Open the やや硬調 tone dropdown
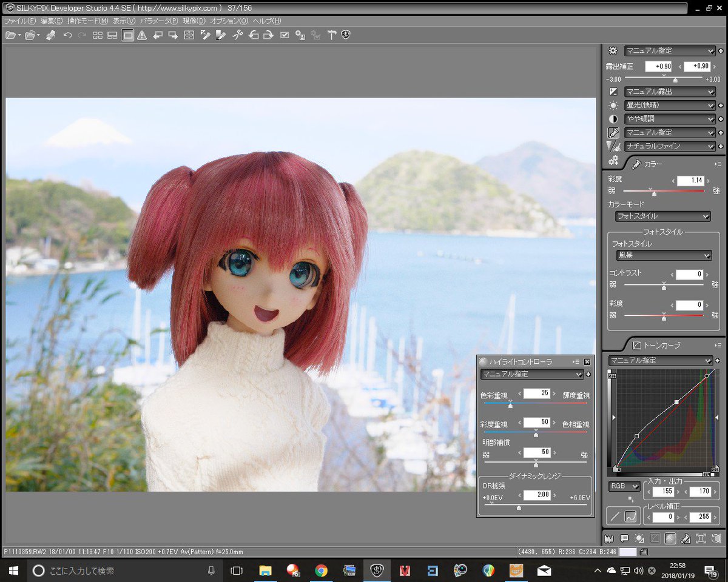The width and height of the screenshot is (728, 582). pos(670,119)
